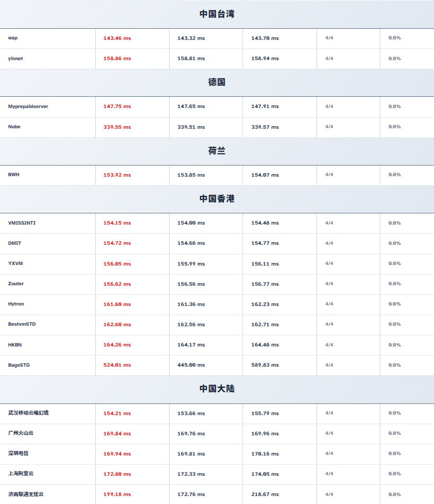This screenshot has height=504, width=434.
Task: Click the 中国香港 section header
Action: click(217, 199)
